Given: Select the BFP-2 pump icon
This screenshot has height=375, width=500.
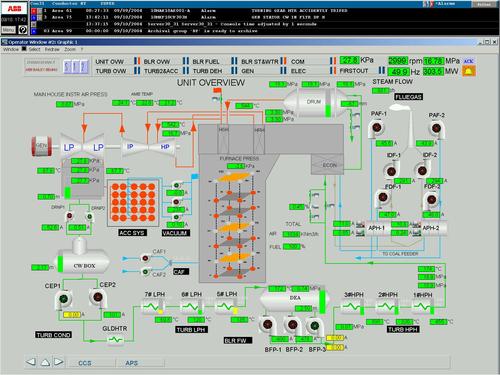Looking at the screenshot, I should [293, 324].
